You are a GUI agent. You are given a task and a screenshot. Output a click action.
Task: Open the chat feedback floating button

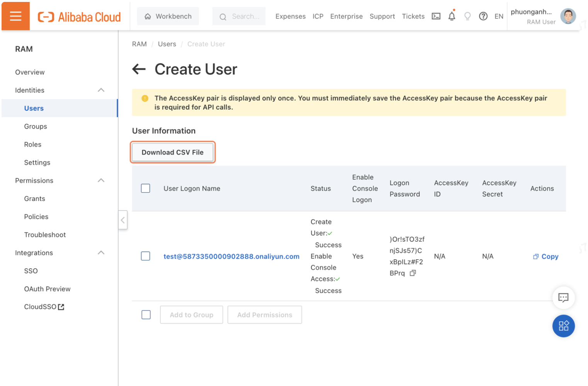(563, 297)
